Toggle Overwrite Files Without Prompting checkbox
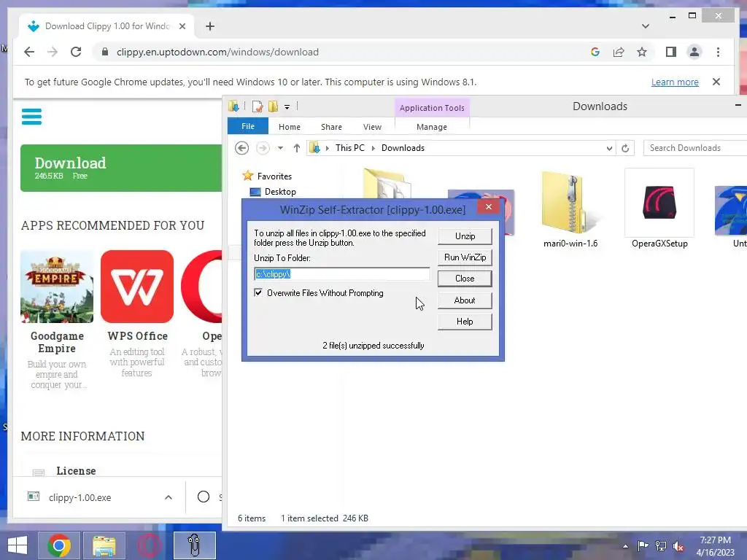Viewport: 747px width, 560px height. [258, 293]
